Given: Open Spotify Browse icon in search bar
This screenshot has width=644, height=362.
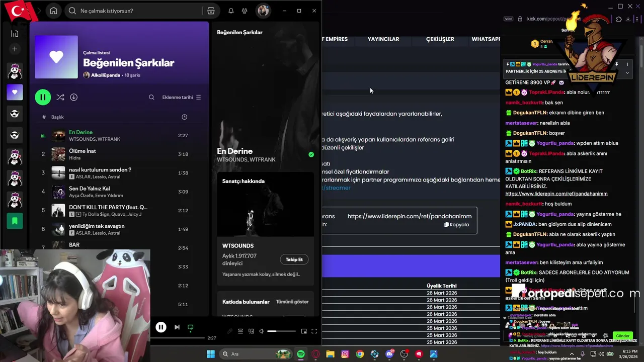Looking at the screenshot, I should (211, 11).
